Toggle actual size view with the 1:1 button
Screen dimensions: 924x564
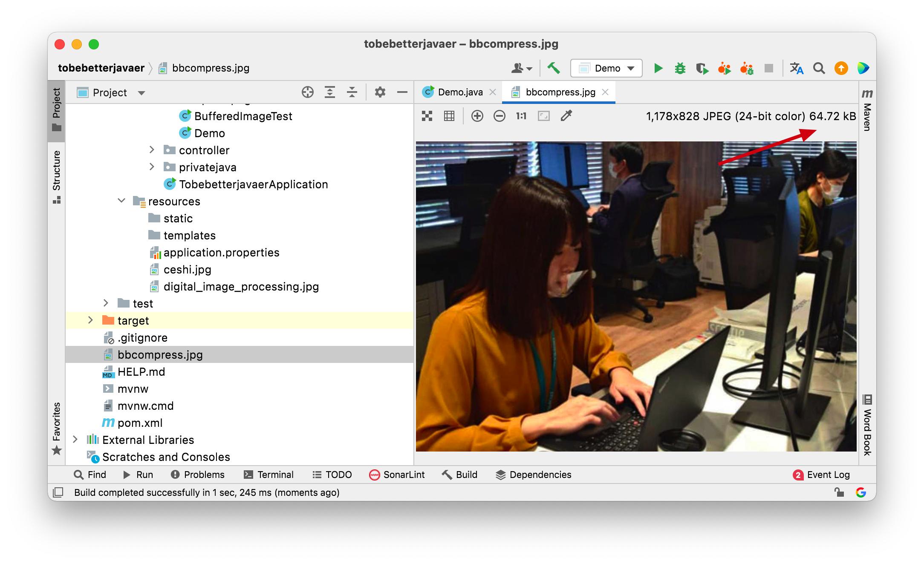[x=521, y=116]
